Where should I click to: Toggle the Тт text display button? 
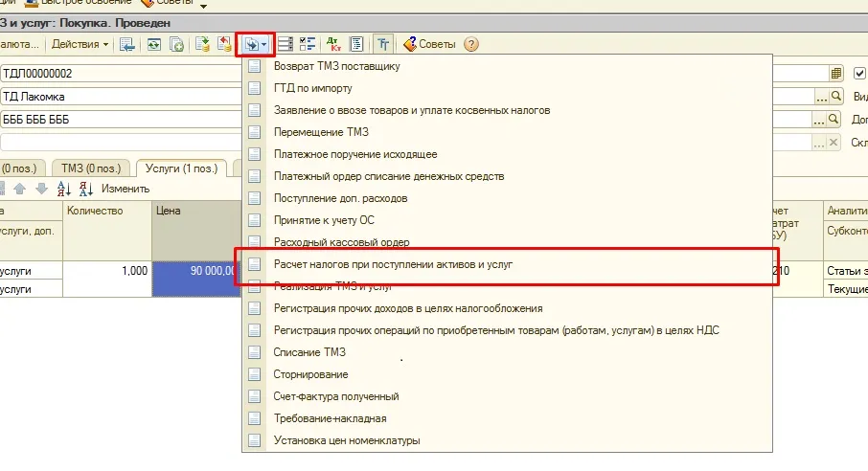point(383,44)
